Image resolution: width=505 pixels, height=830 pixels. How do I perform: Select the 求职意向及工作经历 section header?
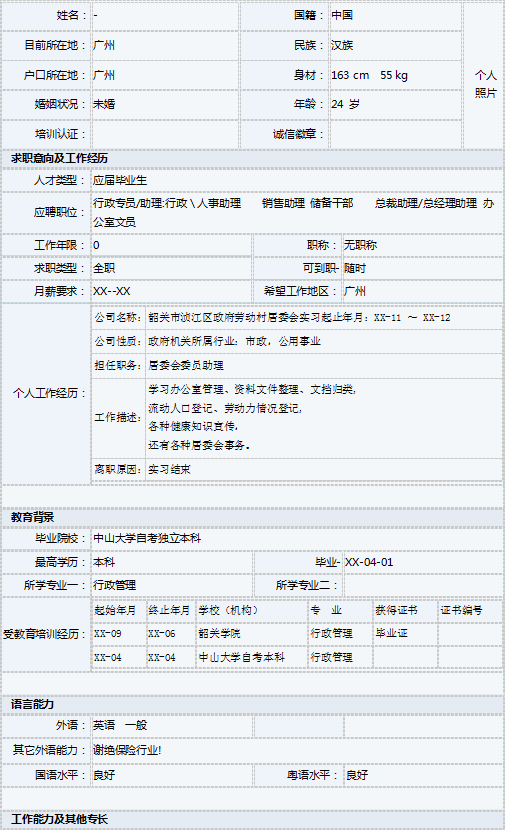(252, 158)
